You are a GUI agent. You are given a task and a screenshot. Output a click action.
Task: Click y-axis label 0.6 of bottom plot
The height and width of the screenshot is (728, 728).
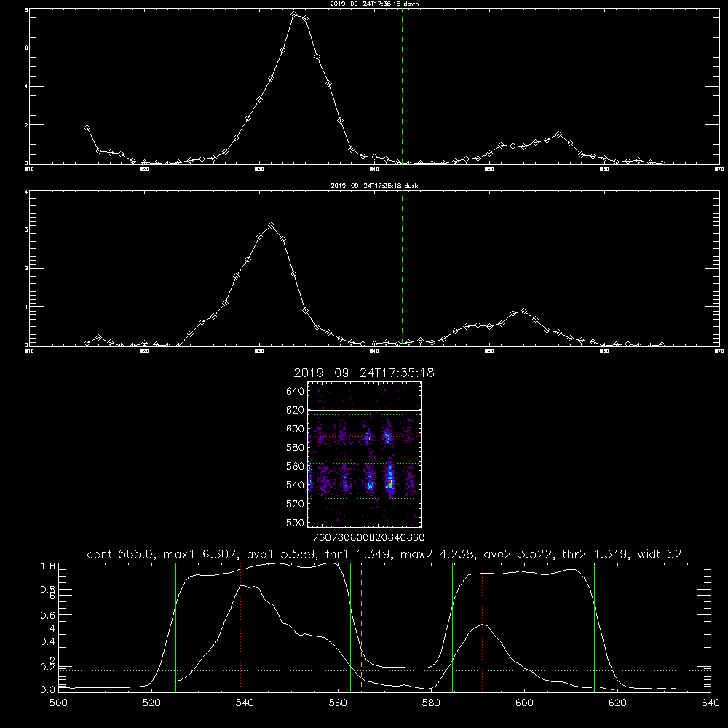(47, 615)
